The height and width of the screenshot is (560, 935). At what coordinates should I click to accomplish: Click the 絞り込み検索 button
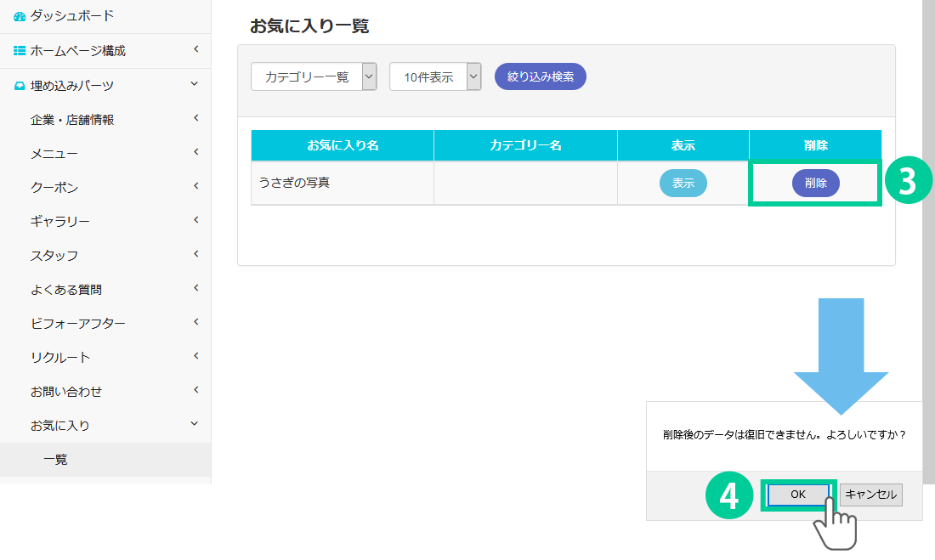pos(540,76)
